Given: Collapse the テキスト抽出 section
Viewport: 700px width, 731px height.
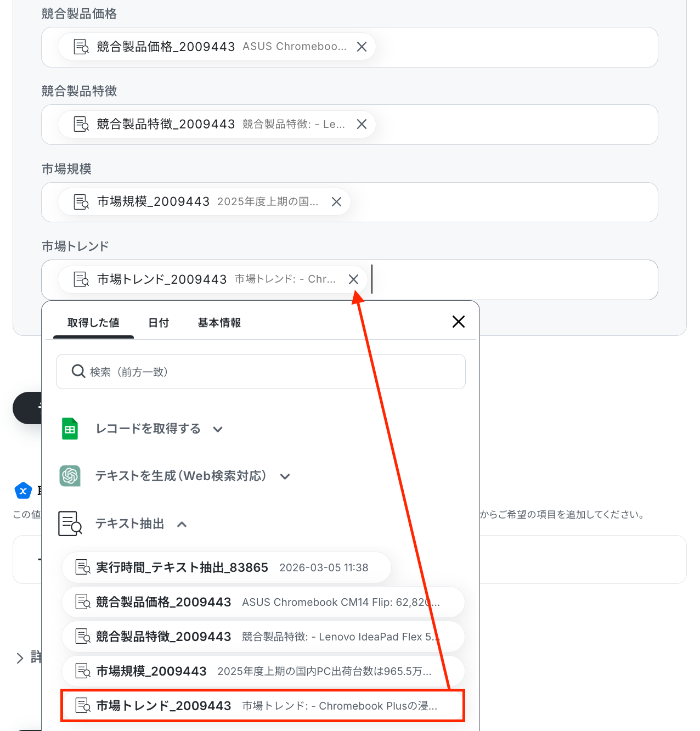Looking at the screenshot, I should point(182,524).
